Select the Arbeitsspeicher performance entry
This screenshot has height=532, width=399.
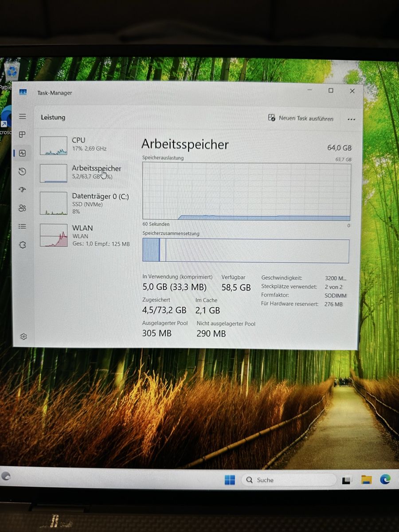pos(84,172)
